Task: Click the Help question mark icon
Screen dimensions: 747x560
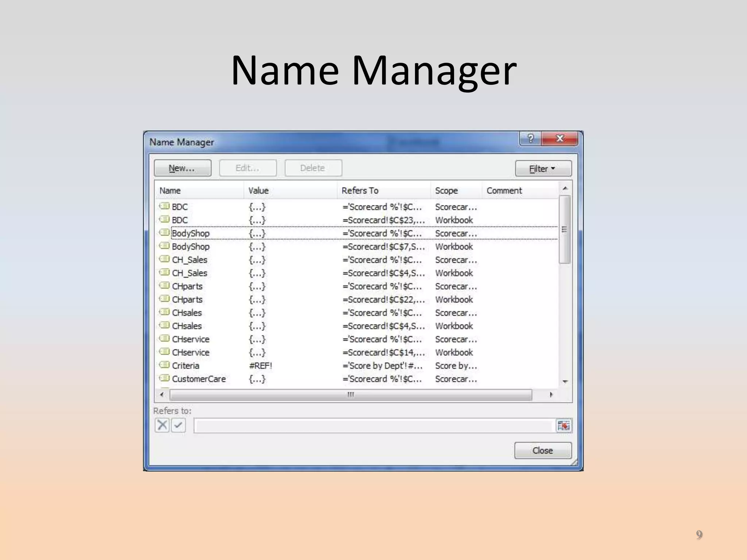Action: (x=530, y=139)
